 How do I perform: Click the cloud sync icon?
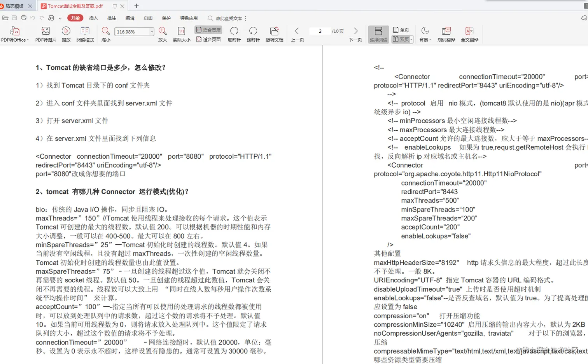tap(584, 18)
